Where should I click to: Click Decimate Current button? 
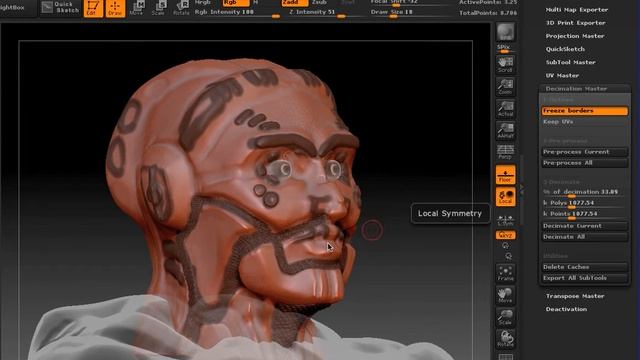coord(584,226)
